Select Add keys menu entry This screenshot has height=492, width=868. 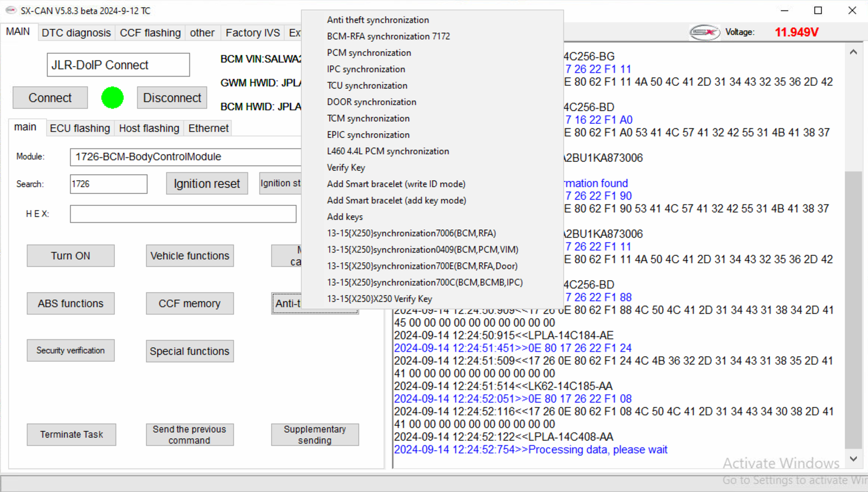click(345, 217)
